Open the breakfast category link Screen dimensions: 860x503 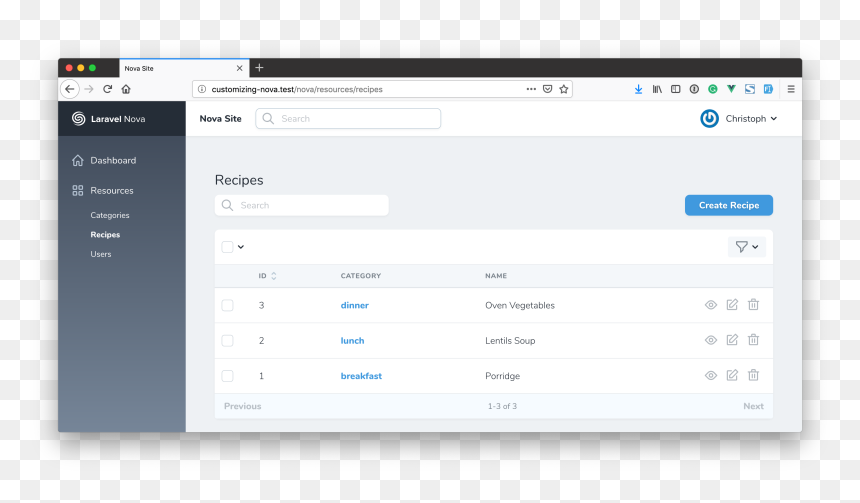pos(361,376)
